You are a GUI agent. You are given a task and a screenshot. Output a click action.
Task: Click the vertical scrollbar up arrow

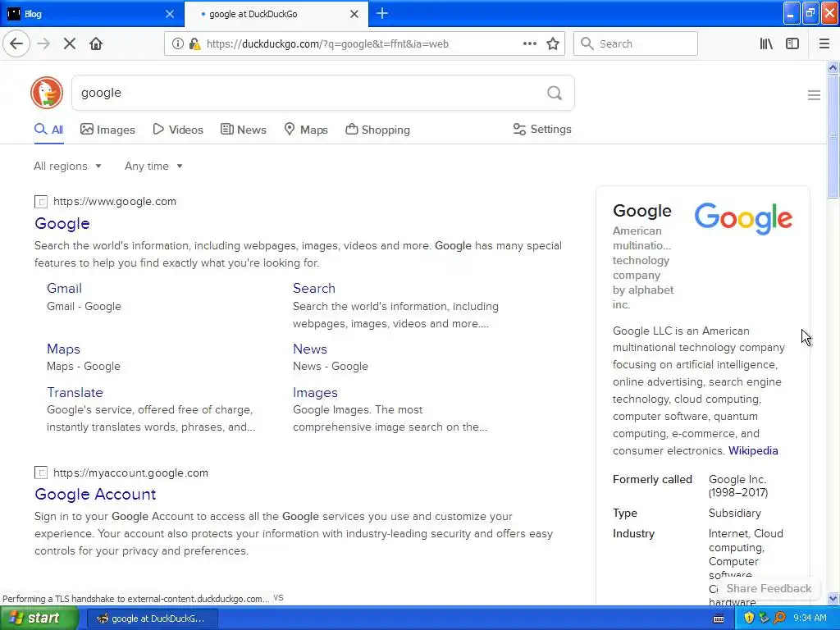click(833, 67)
